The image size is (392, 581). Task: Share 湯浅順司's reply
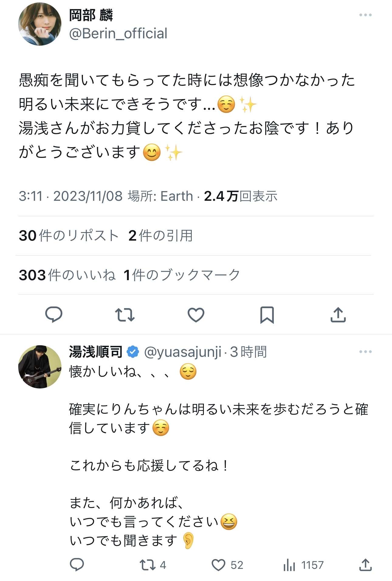point(365,565)
